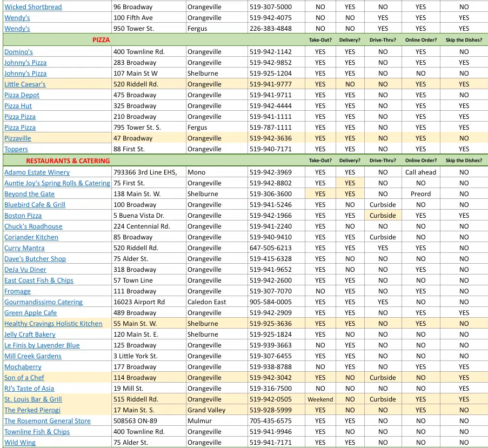
Task: Open the Son of a Chef link
Action: point(24,378)
